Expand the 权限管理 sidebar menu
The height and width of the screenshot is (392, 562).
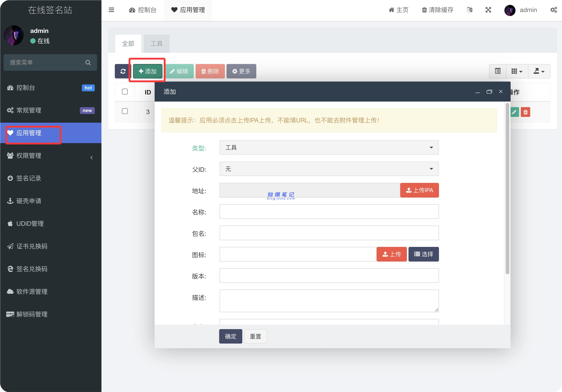pyautogui.click(x=51, y=156)
